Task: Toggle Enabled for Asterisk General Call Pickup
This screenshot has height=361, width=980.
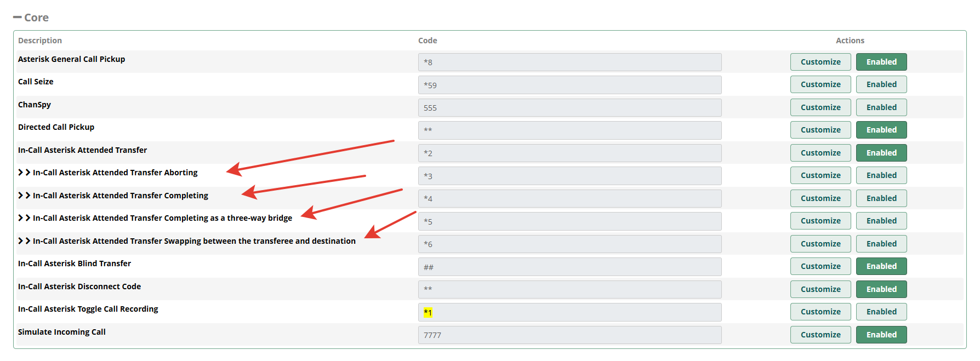Action: [x=881, y=62]
